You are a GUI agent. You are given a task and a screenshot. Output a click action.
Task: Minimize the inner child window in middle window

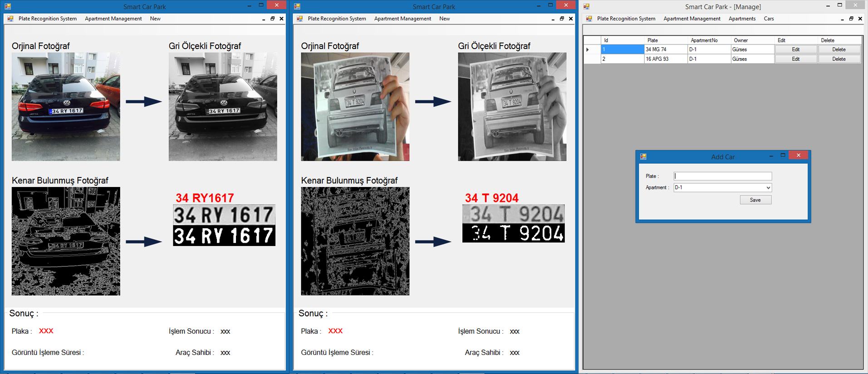(553, 19)
